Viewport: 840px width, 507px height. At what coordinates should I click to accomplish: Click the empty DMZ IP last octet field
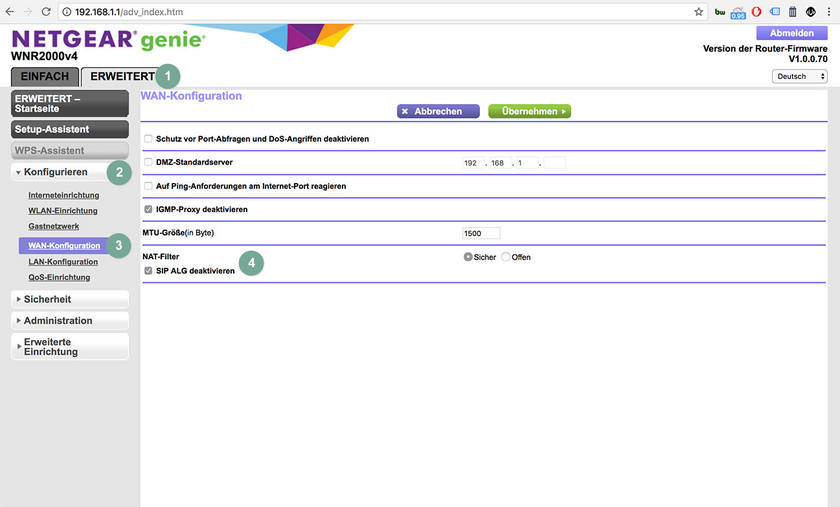tap(554, 163)
